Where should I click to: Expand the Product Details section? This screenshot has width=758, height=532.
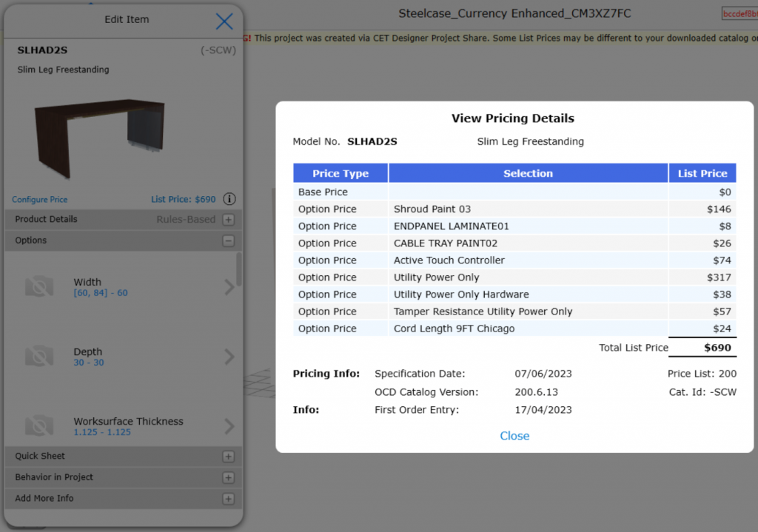tap(229, 220)
